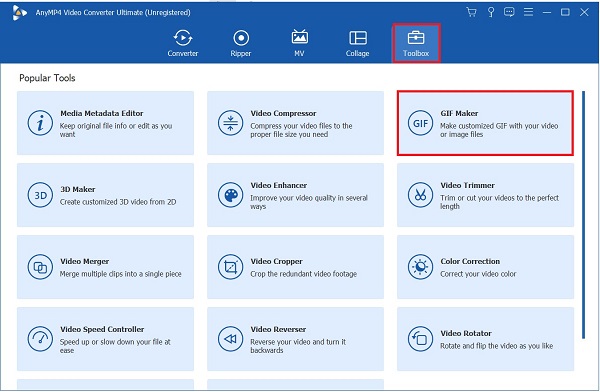Click the Video Cropper icon
This screenshot has height=392, width=600.
(230, 267)
